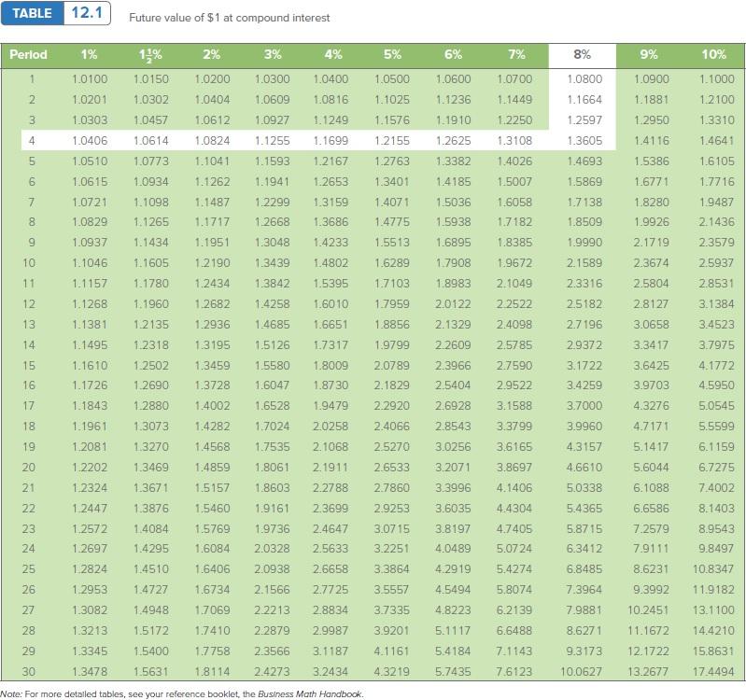Select value 10.0627 in the 8% column

(x=581, y=672)
